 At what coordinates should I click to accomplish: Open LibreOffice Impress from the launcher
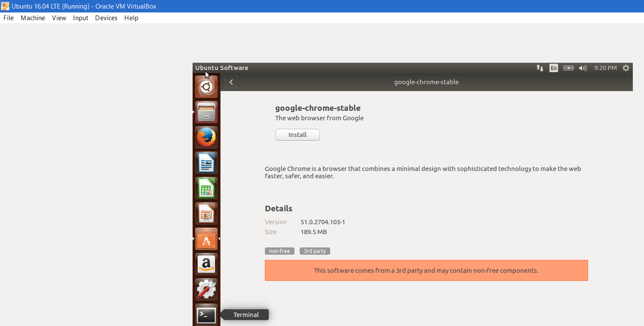pyautogui.click(x=206, y=213)
